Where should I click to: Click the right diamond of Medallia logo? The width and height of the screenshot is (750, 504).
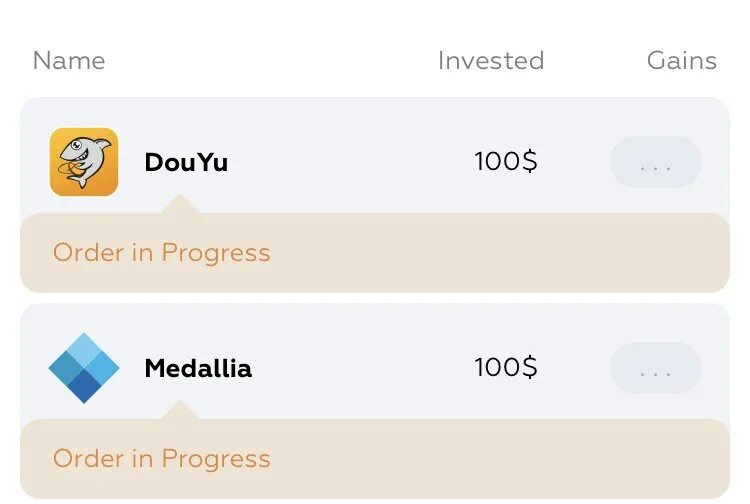point(104,368)
